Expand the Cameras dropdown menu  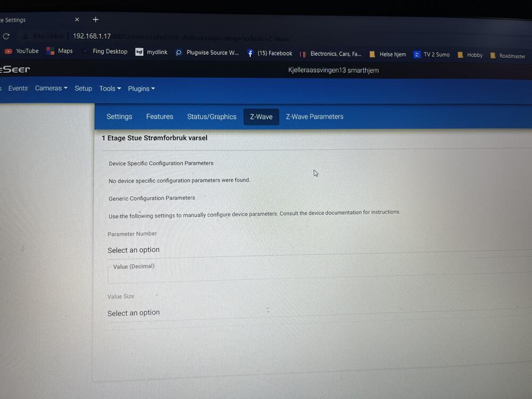tap(51, 88)
